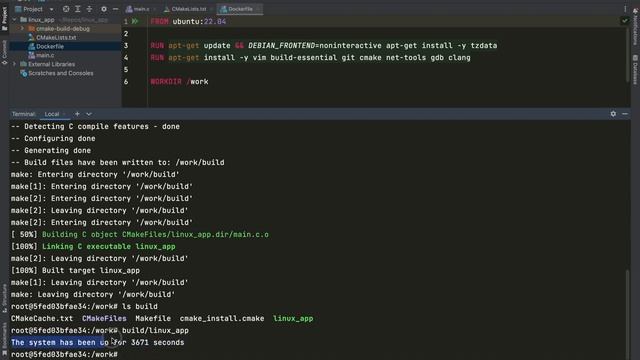Screen dimensions: 640x360
Task: Click 'CMakeCache.txt' in terminal output
Action: [x=42, y=318]
